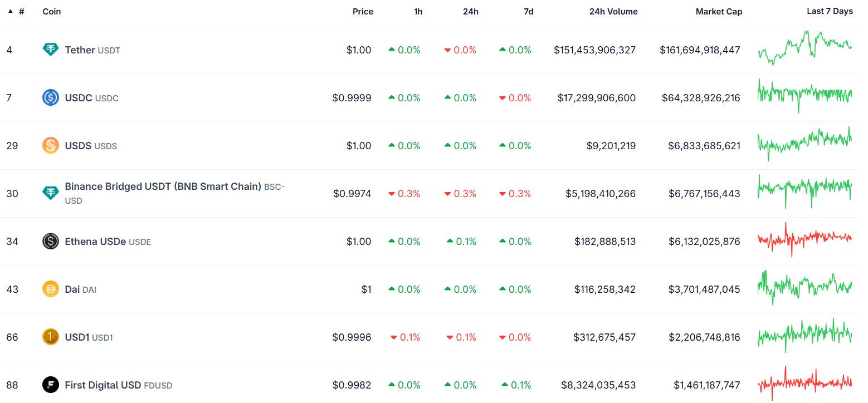Screen dimensions: 868x403
Task: Click First Digital USD market cap $1,461,187,747
Action: click(x=707, y=385)
